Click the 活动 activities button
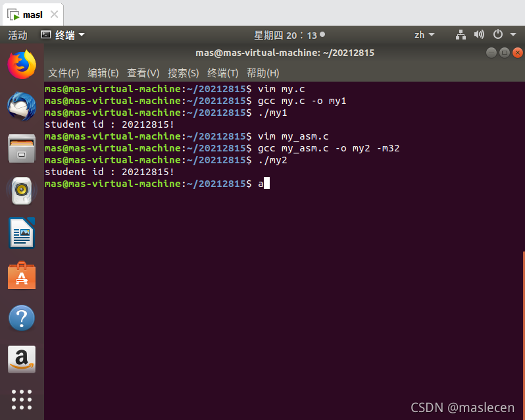This screenshot has width=525, height=420. [18, 35]
